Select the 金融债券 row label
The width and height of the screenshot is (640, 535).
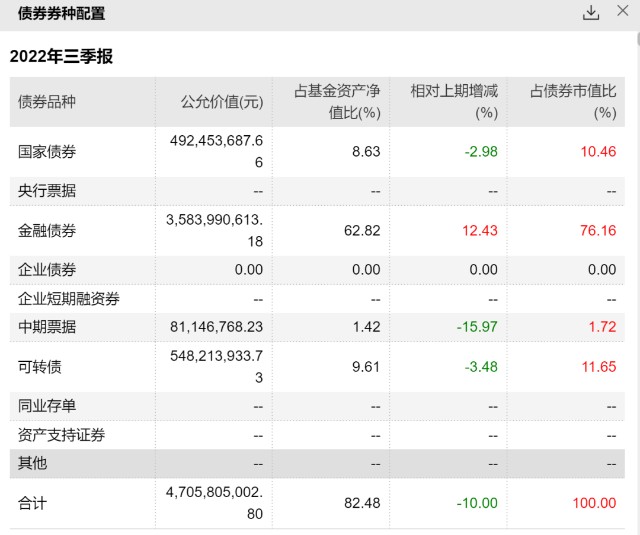coord(47,231)
